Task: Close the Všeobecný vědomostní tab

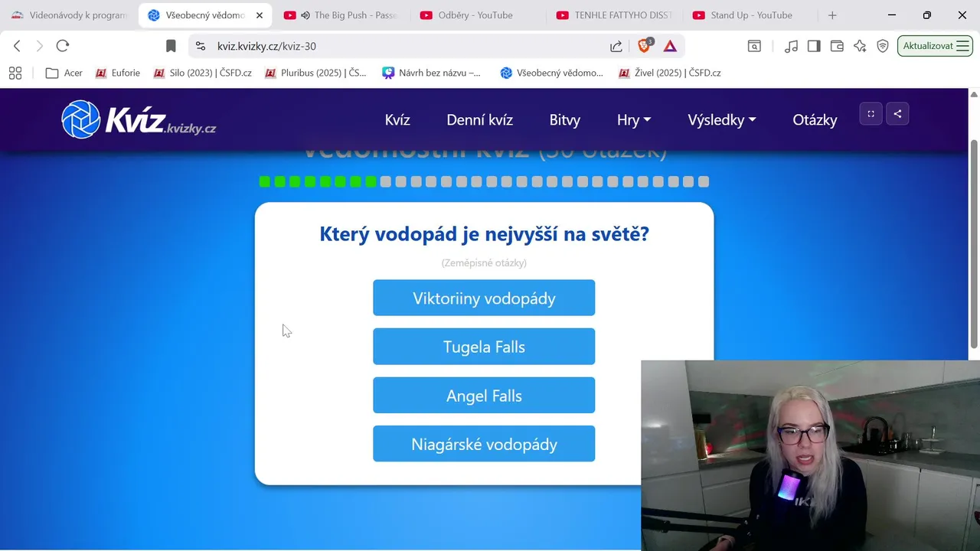Action: coord(260,15)
